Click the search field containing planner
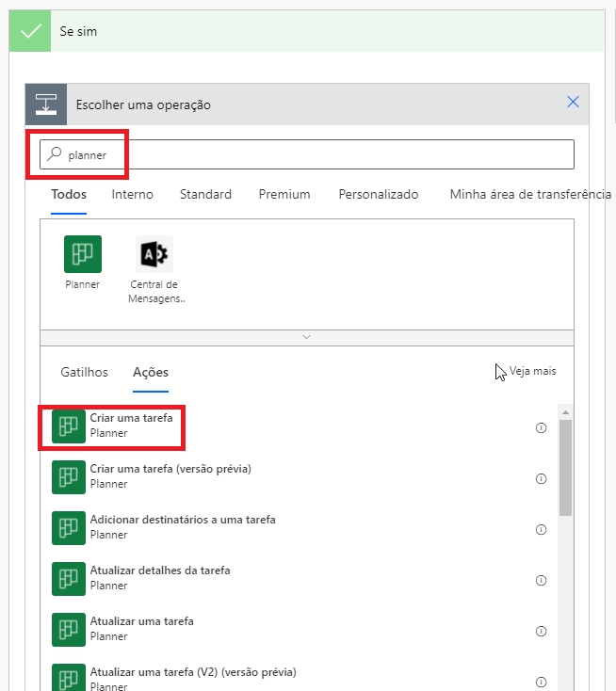The image size is (616, 691). coord(307,154)
